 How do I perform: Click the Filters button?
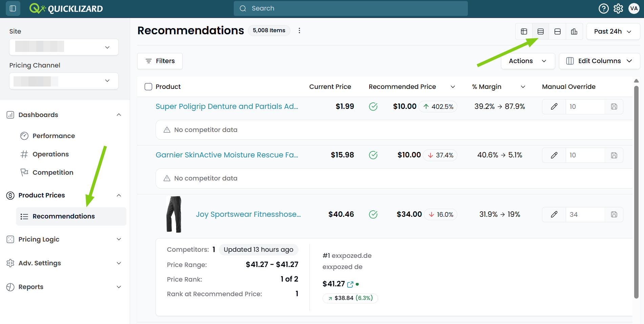(160, 61)
